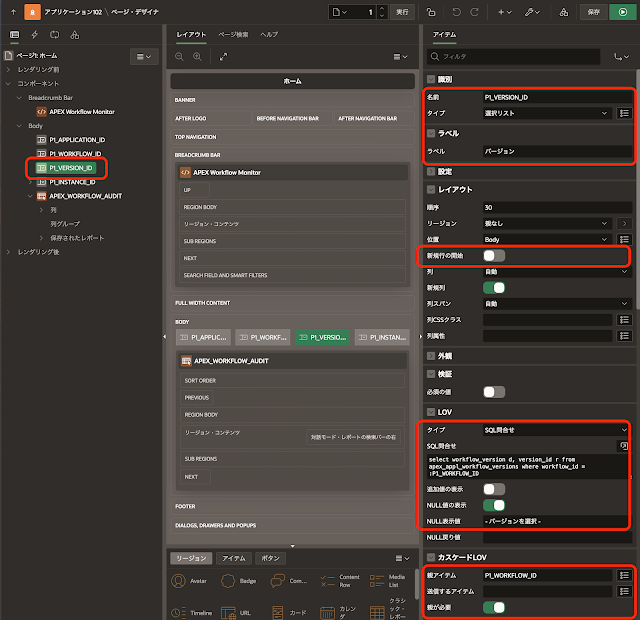640x620 pixels.
Task: Click the expand layout fullscreen icon
Action: [x=223, y=57]
